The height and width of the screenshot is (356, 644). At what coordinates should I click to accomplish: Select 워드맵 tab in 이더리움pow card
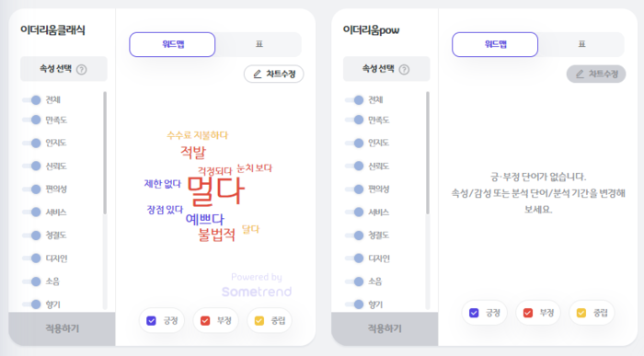click(x=495, y=44)
